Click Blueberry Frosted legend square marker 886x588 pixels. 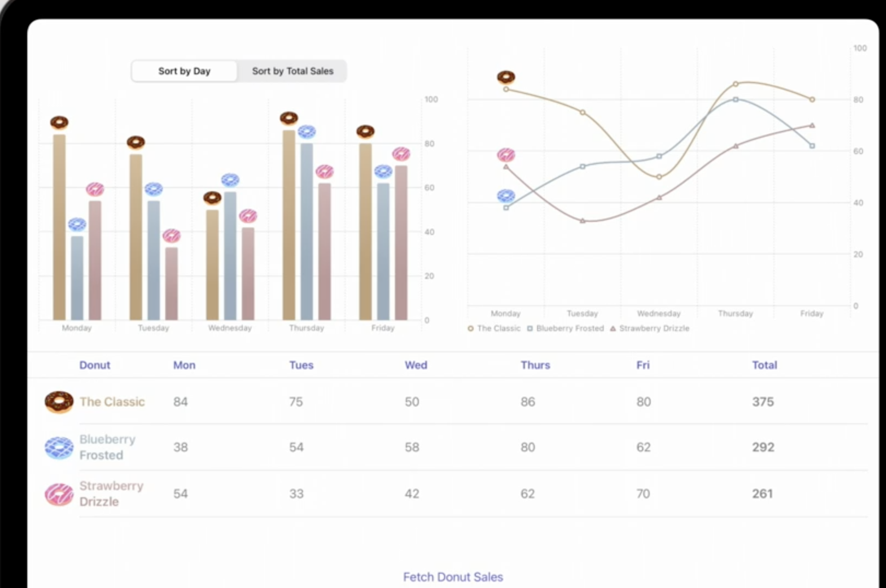point(530,328)
